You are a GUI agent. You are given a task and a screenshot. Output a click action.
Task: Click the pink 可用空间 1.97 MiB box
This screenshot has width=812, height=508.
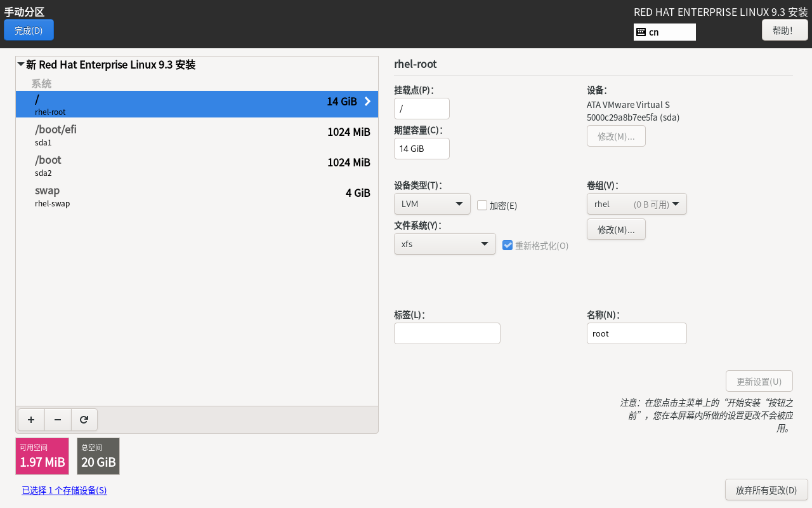[42, 456]
